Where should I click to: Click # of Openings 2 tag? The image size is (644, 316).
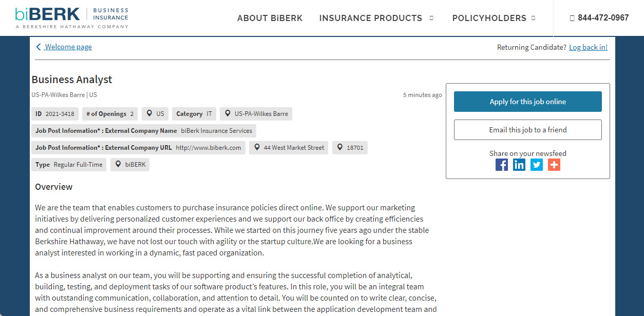point(110,114)
